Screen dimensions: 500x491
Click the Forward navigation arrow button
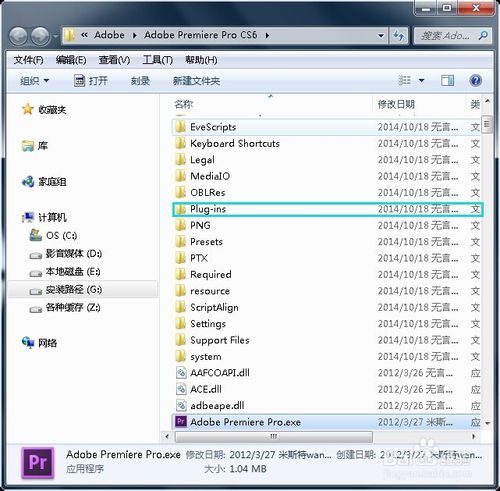(x=40, y=36)
